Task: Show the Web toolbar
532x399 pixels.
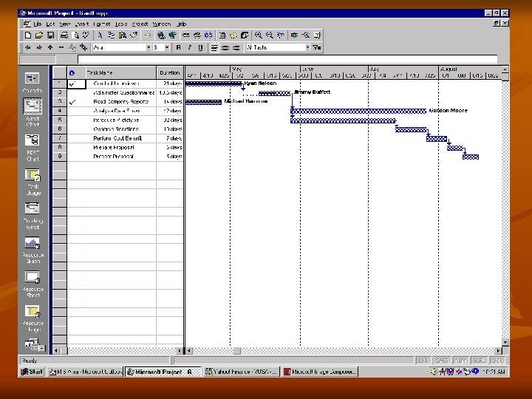Action: [x=172, y=35]
